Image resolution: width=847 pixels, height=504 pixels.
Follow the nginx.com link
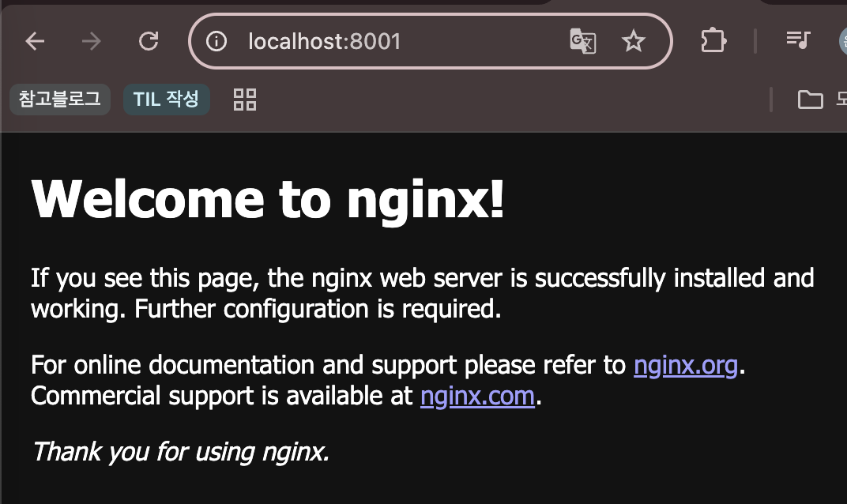477,397
